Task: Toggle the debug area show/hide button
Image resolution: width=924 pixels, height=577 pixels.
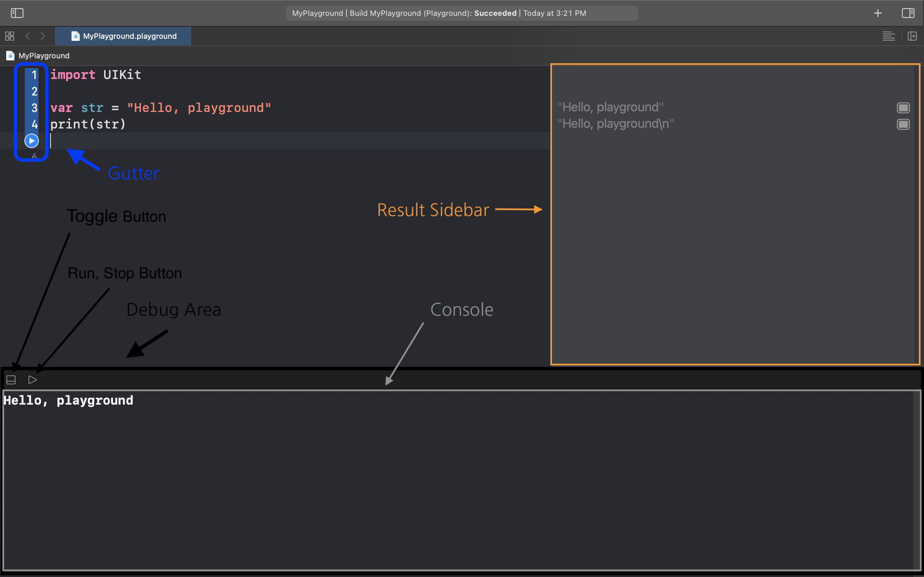Action: [x=11, y=380]
